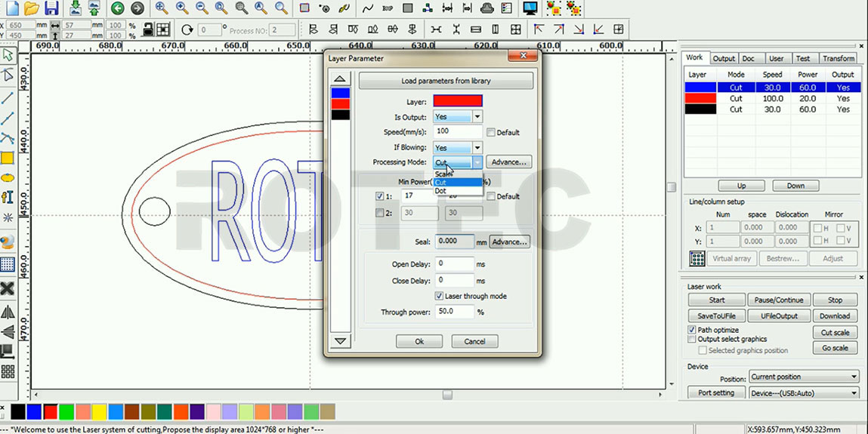Toggle the Laser through mode checkbox
Screen dimensions: 868x434
click(x=440, y=297)
